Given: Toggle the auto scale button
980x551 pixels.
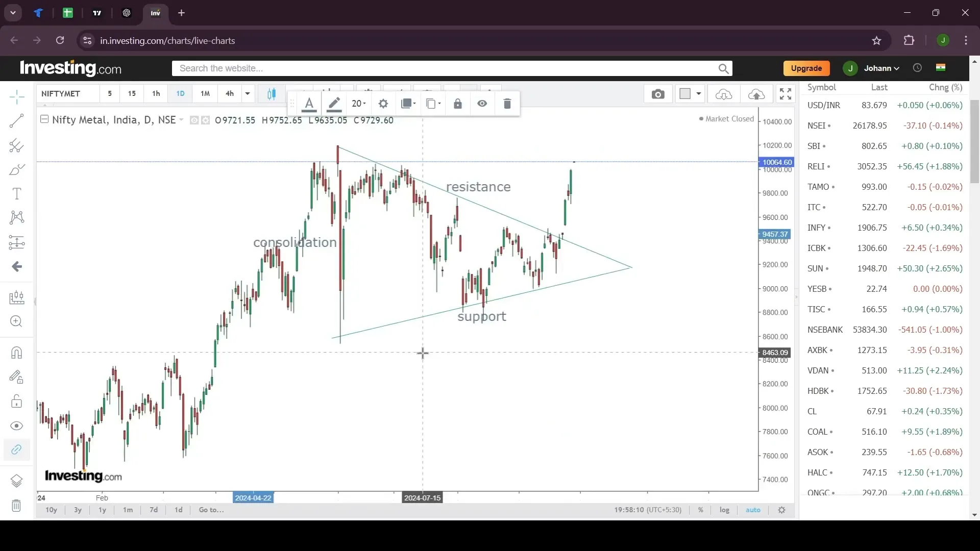Looking at the screenshot, I should pos(753,510).
